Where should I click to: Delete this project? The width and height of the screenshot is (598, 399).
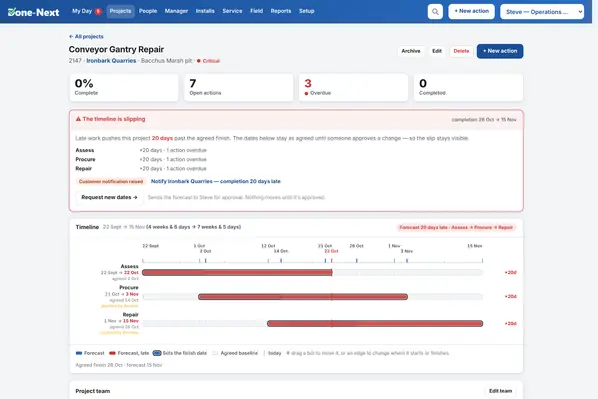click(x=461, y=51)
